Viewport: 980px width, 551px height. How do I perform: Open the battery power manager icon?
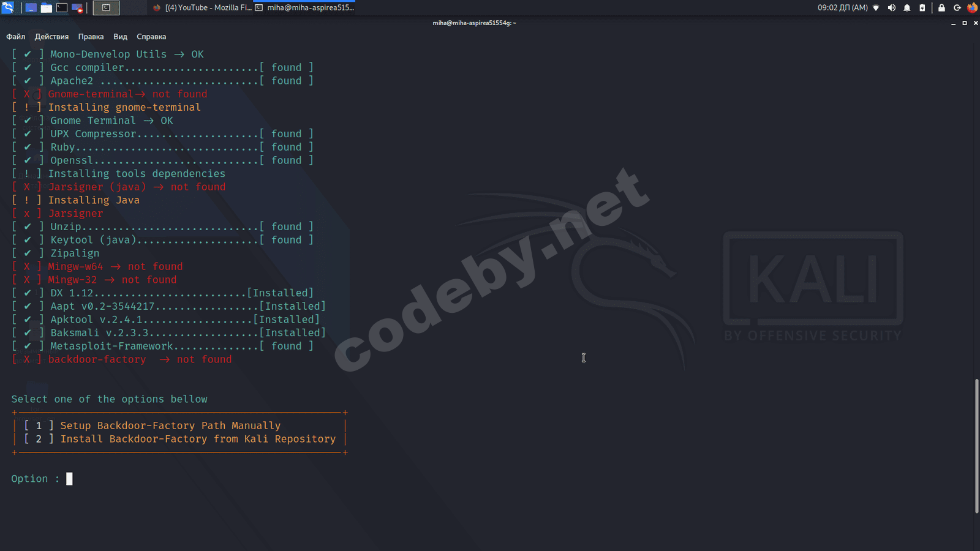(922, 8)
